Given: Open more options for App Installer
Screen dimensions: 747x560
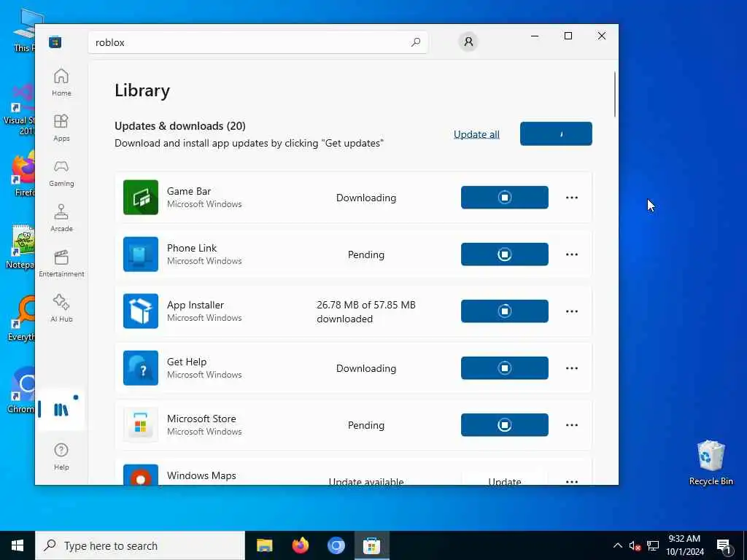Looking at the screenshot, I should pyautogui.click(x=572, y=311).
